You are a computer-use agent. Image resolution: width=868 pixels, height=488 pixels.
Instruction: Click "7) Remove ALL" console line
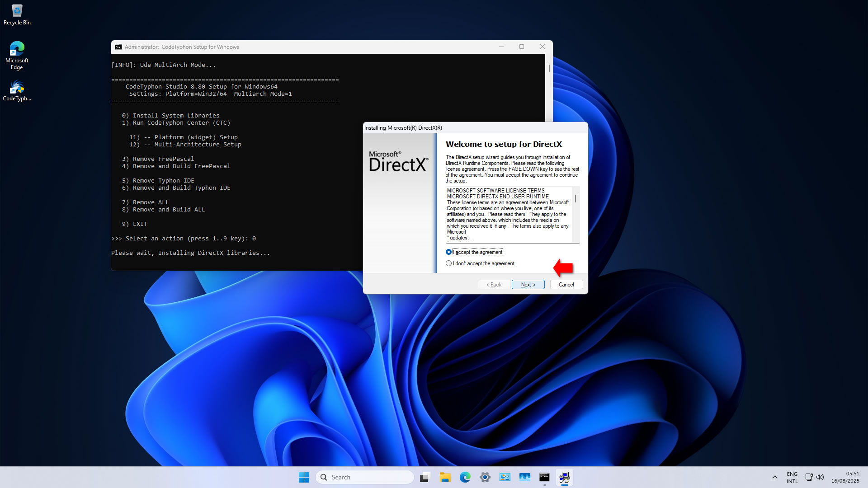click(x=145, y=202)
